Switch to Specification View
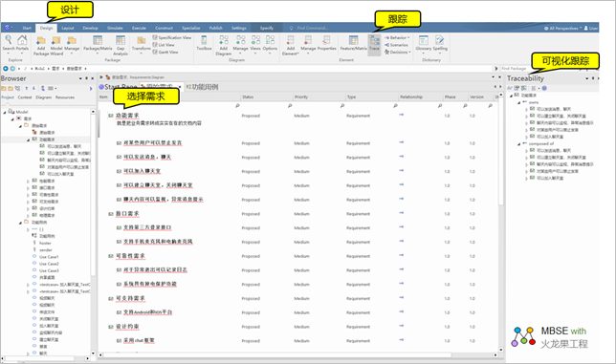 tap(171, 37)
